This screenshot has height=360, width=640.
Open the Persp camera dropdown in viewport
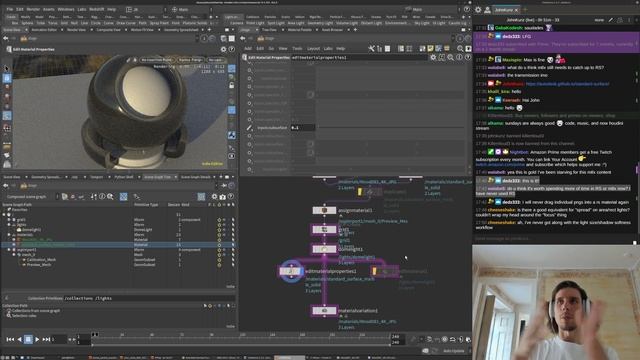tap(190, 60)
